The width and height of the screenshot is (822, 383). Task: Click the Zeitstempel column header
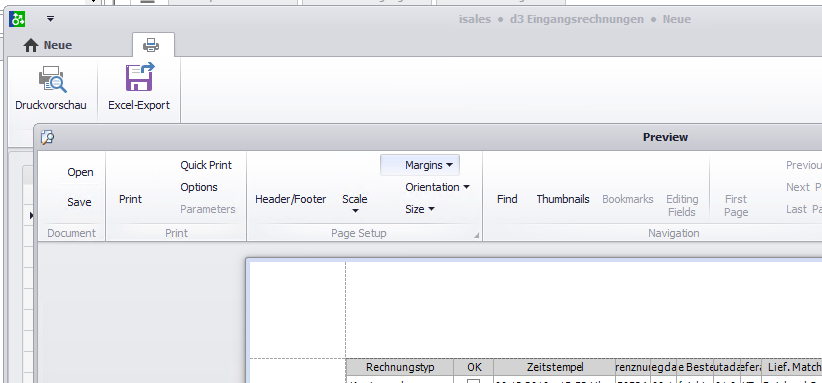coord(555,367)
